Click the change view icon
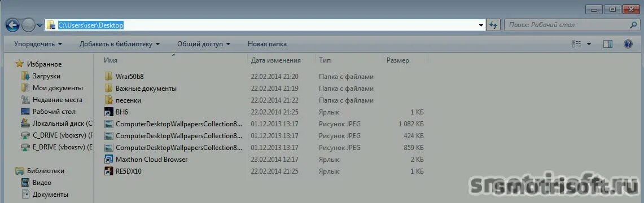 [577, 44]
